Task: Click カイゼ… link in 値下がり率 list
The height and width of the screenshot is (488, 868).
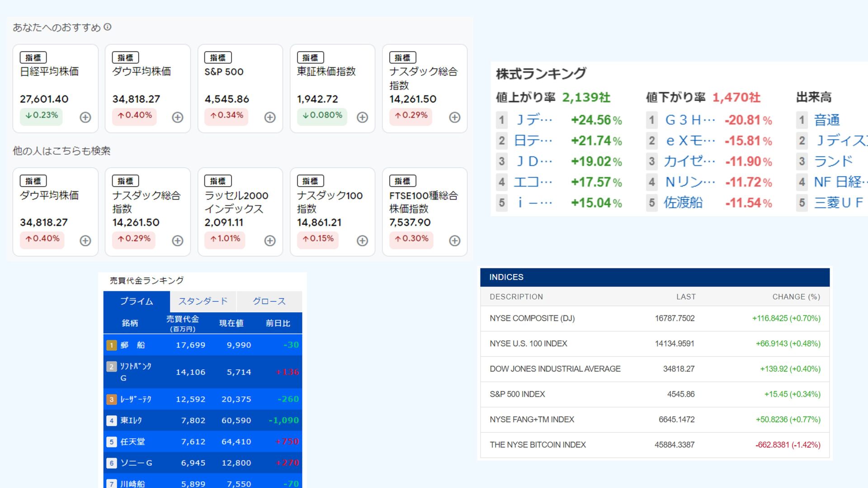Action: [x=689, y=161]
